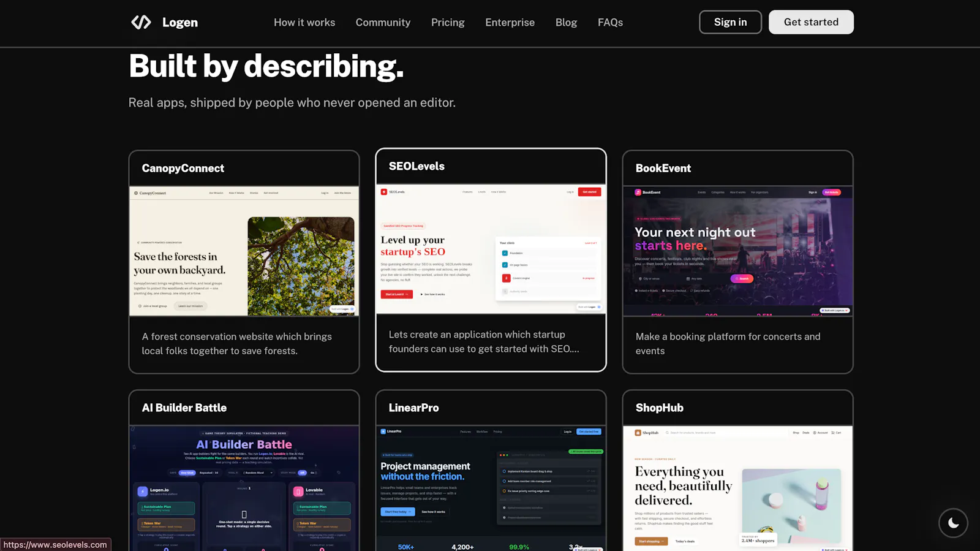Click the Sign in button
Image resolution: width=980 pixels, height=551 pixels.
[731, 22]
